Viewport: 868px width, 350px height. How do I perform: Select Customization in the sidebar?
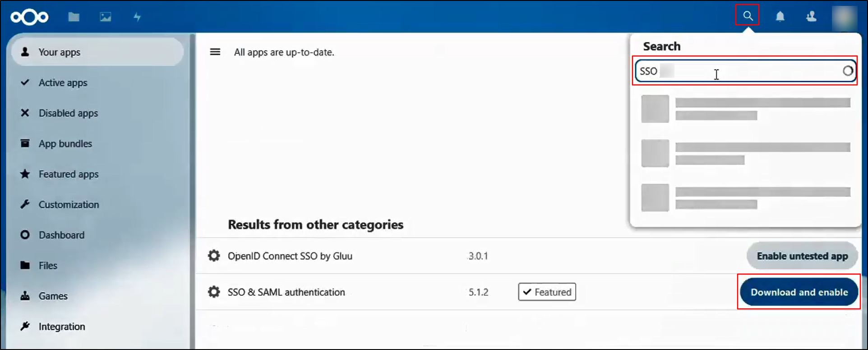pyautogui.click(x=69, y=204)
